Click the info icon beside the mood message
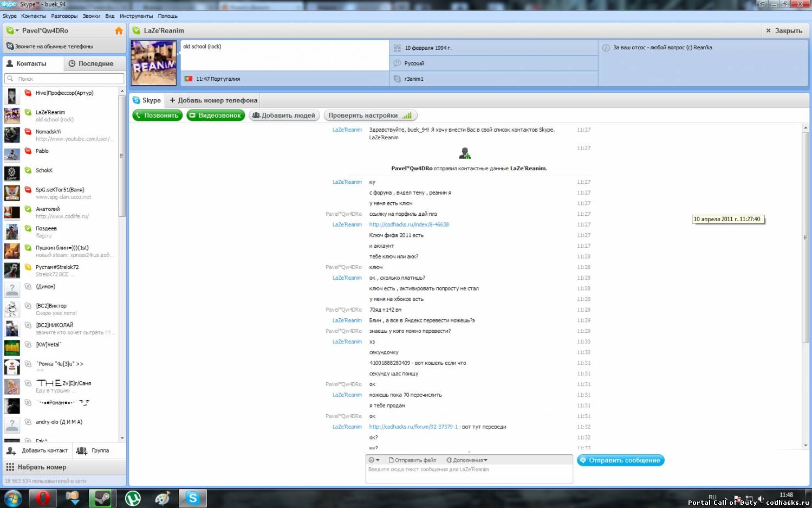812x508 pixels. (x=606, y=48)
